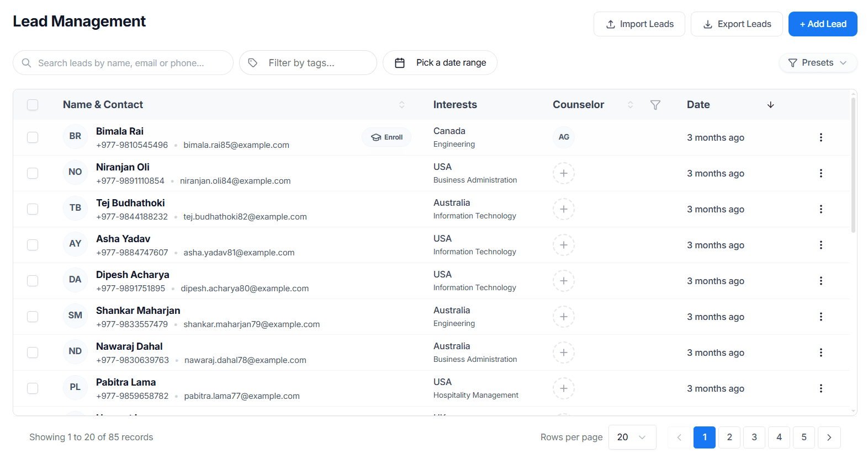
Task: Sort by Date using the arrow icon
Action: pyautogui.click(x=770, y=105)
